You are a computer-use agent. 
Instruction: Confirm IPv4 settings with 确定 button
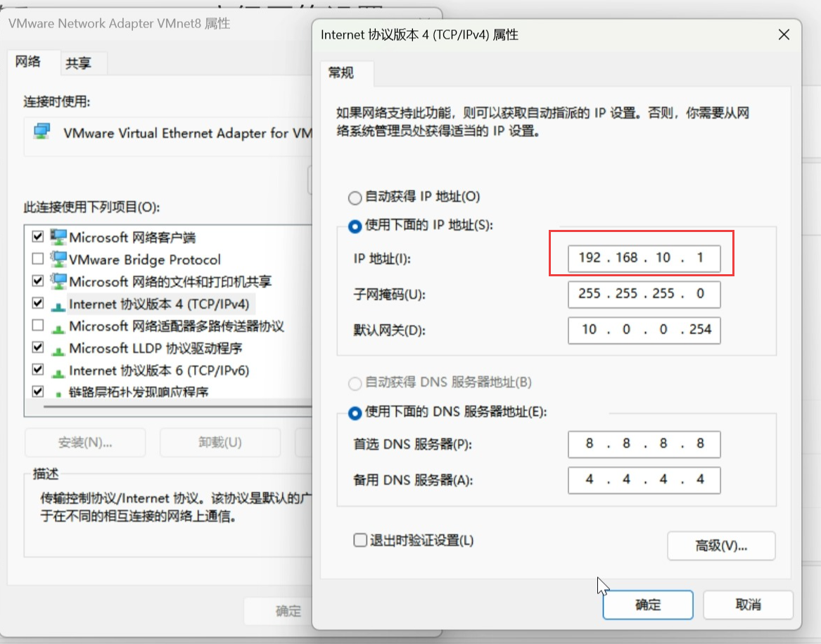point(648,605)
